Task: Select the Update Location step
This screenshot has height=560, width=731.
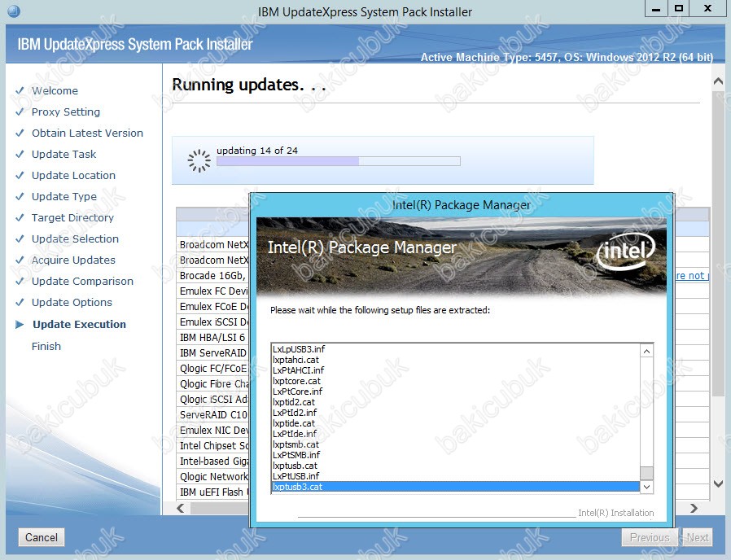Action: tap(73, 175)
